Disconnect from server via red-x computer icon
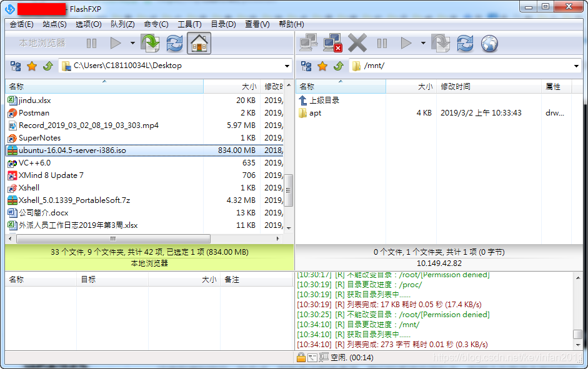The image size is (588, 369). coord(332,42)
